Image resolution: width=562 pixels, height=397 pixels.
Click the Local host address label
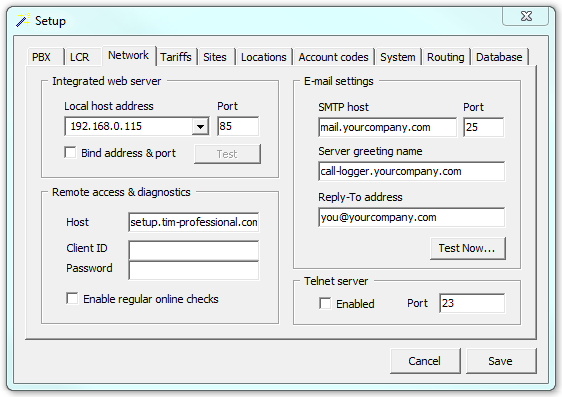tap(109, 106)
